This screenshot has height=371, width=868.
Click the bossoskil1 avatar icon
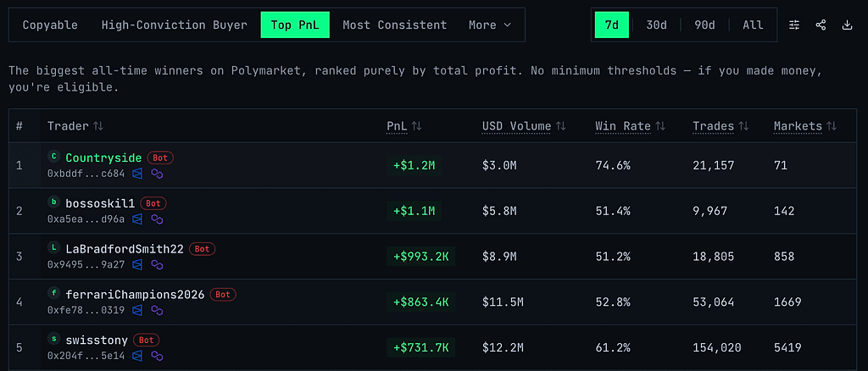click(53, 202)
